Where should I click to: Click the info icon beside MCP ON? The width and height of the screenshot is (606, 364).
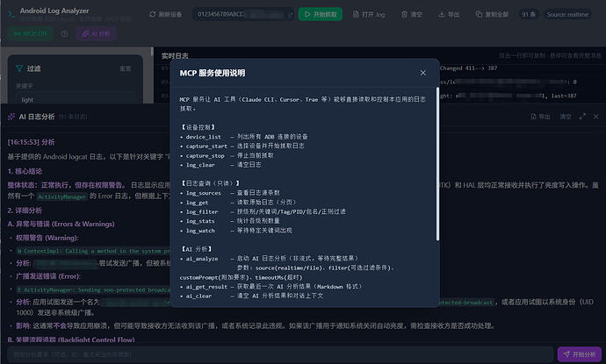coord(64,33)
